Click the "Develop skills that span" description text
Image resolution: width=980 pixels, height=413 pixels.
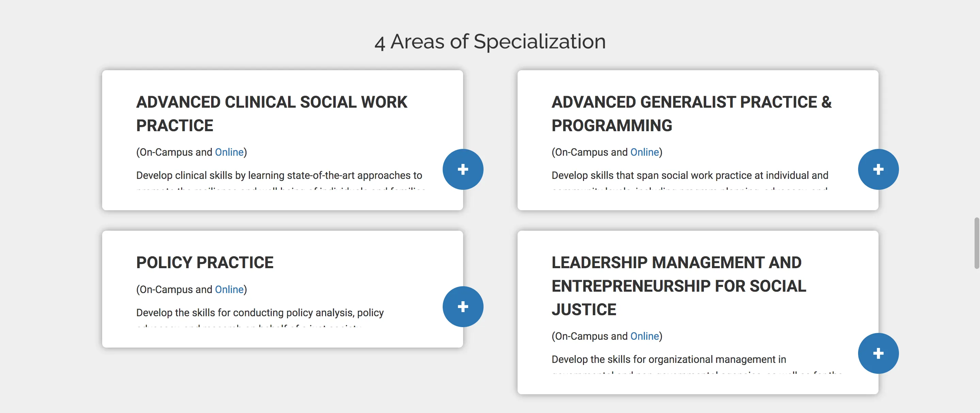pyautogui.click(x=689, y=175)
